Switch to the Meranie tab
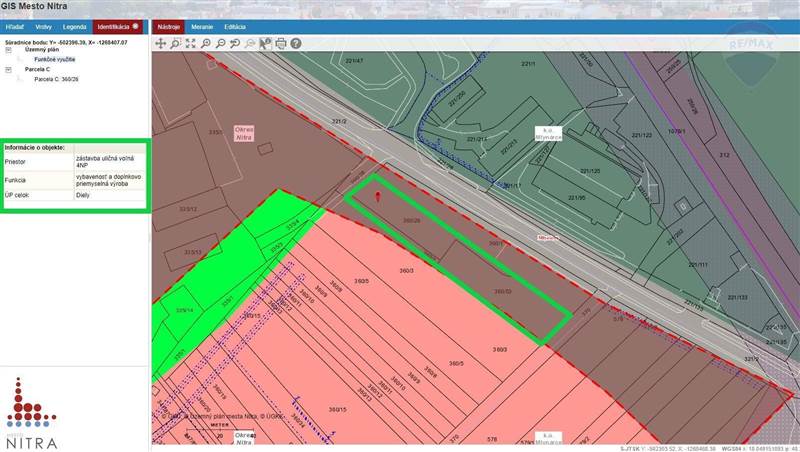800x452 pixels. (202, 27)
